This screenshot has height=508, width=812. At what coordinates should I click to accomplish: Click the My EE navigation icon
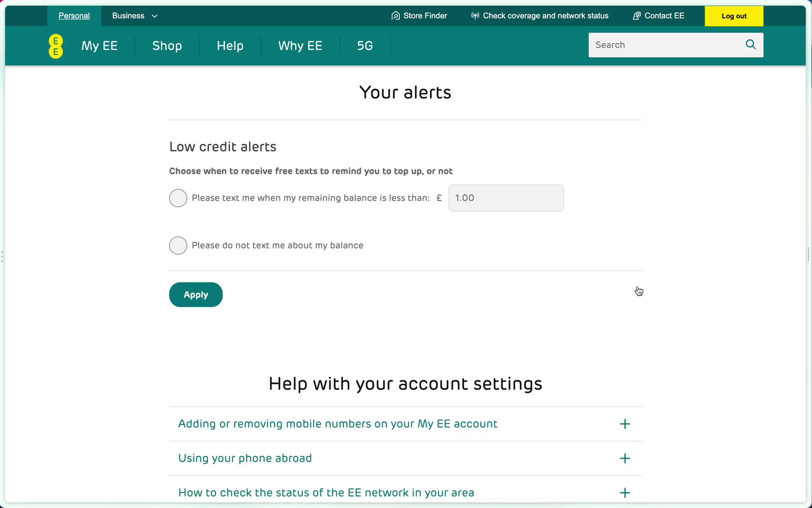click(x=99, y=46)
